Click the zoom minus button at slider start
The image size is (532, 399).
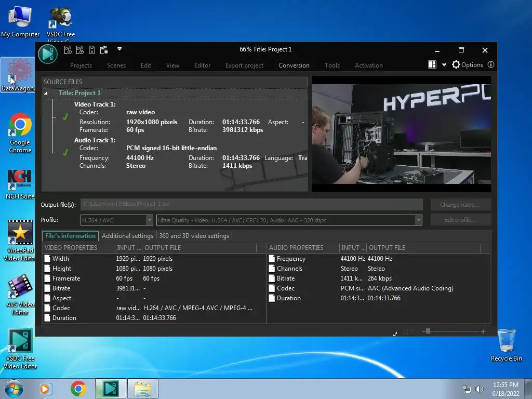[424, 331]
